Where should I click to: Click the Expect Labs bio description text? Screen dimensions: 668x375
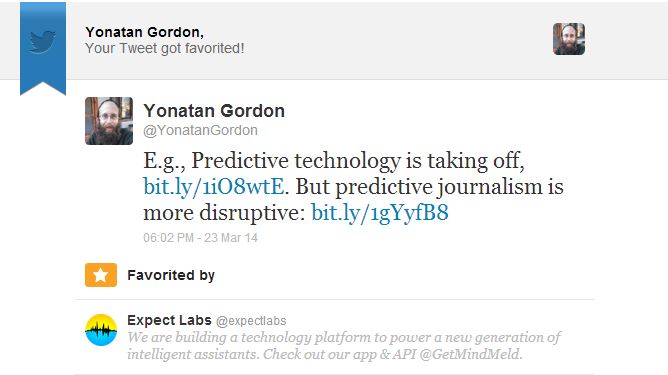pyautogui.click(x=344, y=346)
